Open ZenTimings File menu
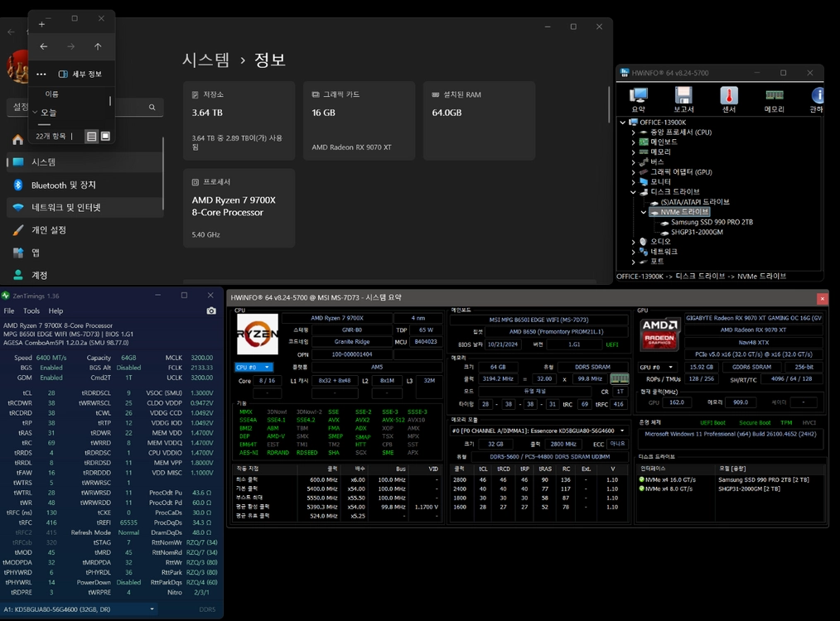 click(x=9, y=310)
